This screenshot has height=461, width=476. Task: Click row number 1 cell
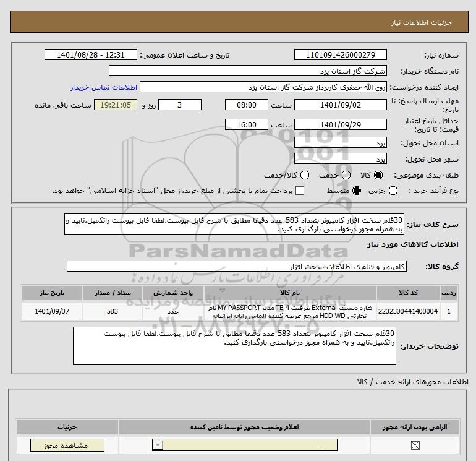[449, 311]
